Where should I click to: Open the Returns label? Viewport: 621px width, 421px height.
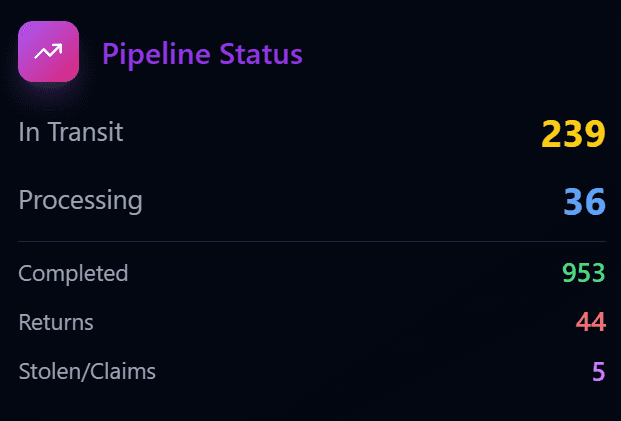point(56,323)
